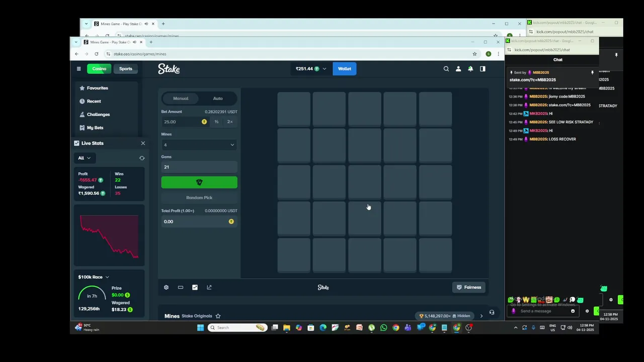
Task: Open the wallet balance currency dropdown
Action: point(311,69)
